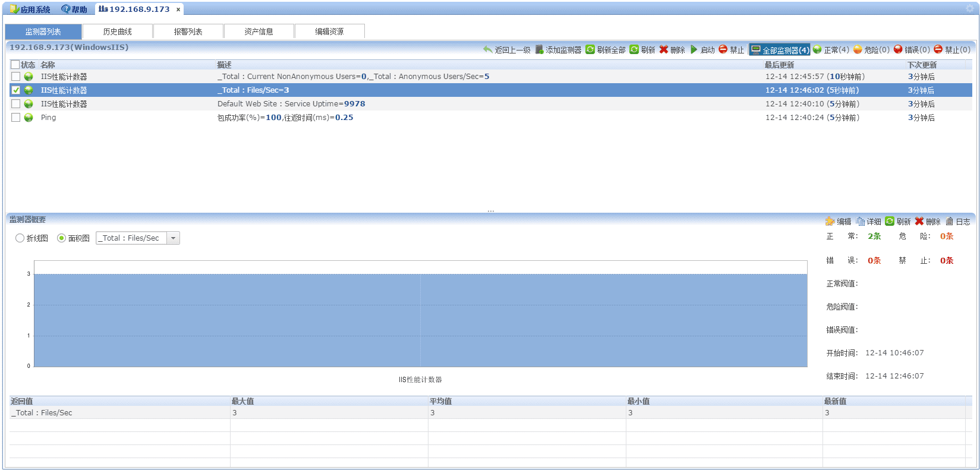This screenshot has height=470, width=980.
Task: Click the 刷新 icon in the monitor summary panel
Action: click(890, 221)
